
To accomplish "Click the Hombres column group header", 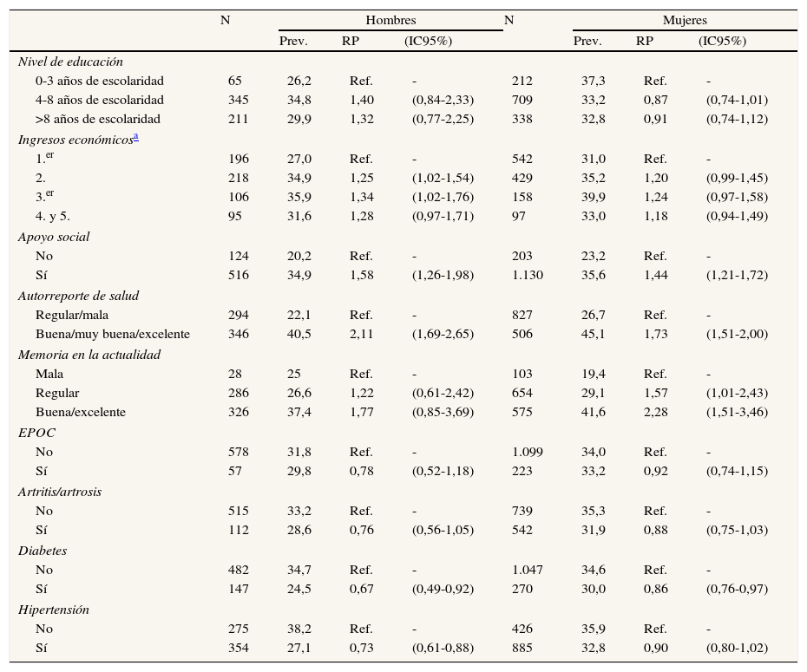I will pyautogui.click(x=390, y=20).
